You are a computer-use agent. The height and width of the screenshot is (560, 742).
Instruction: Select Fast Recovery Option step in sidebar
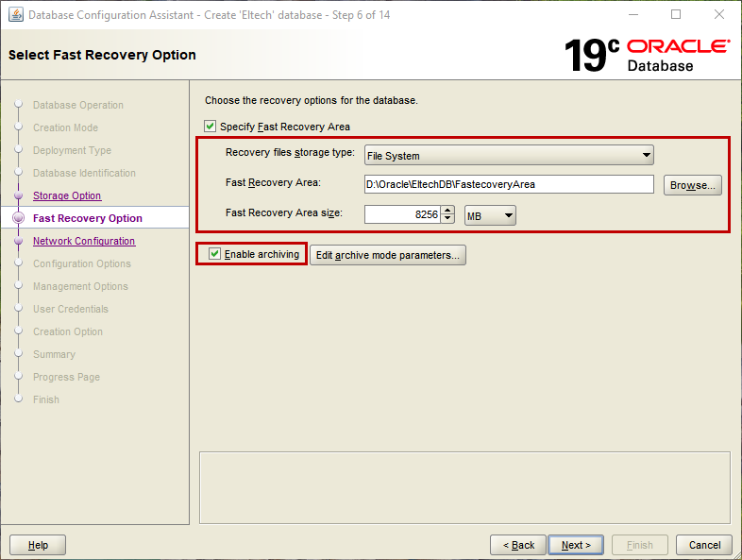point(88,218)
